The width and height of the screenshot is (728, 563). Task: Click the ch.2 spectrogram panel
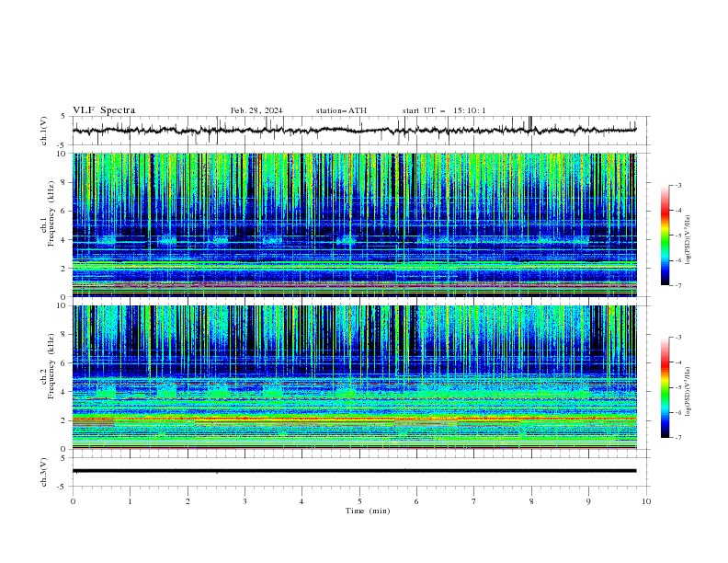coord(355,377)
